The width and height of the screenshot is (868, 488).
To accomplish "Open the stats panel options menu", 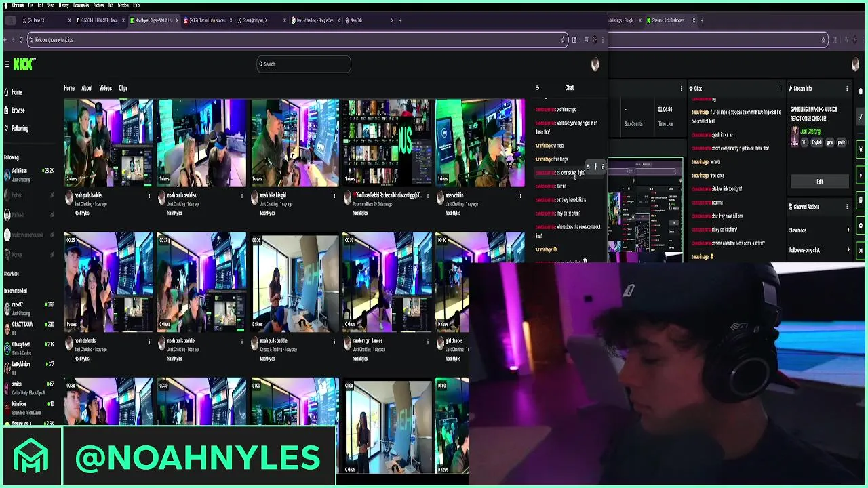I will [x=681, y=89].
